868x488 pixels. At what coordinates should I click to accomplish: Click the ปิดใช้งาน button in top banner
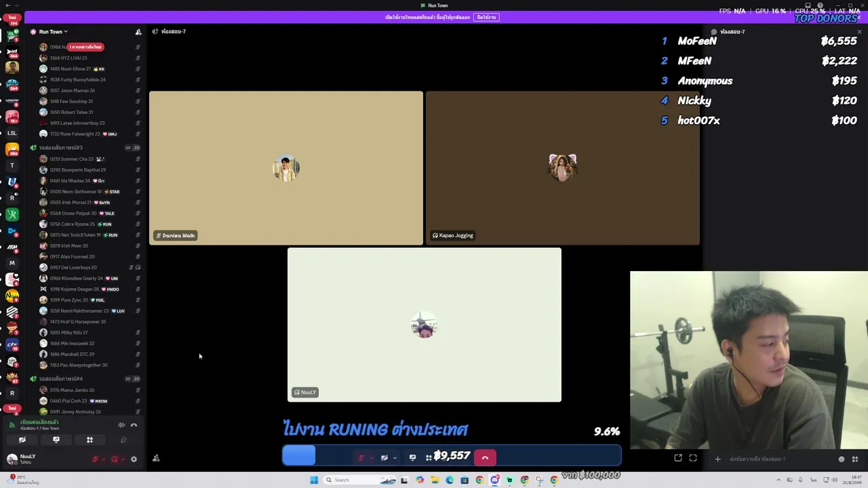(486, 17)
